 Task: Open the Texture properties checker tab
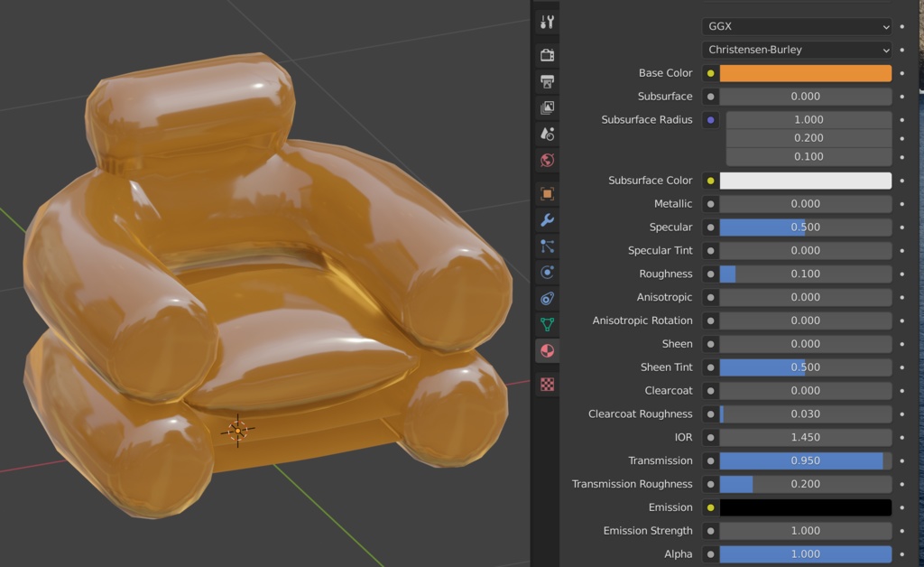(547, 385)
